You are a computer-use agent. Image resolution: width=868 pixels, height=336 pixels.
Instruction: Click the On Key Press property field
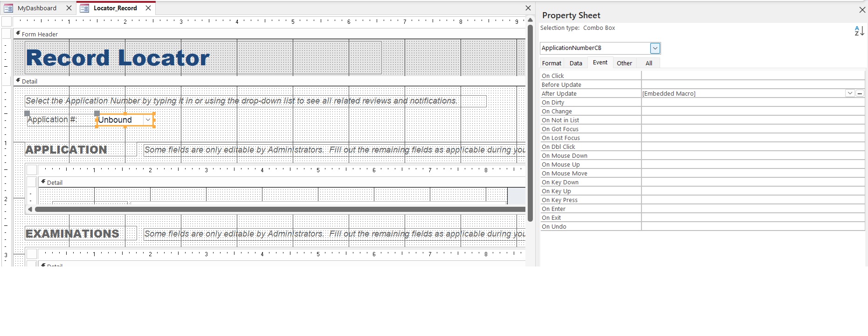(753, 200)
